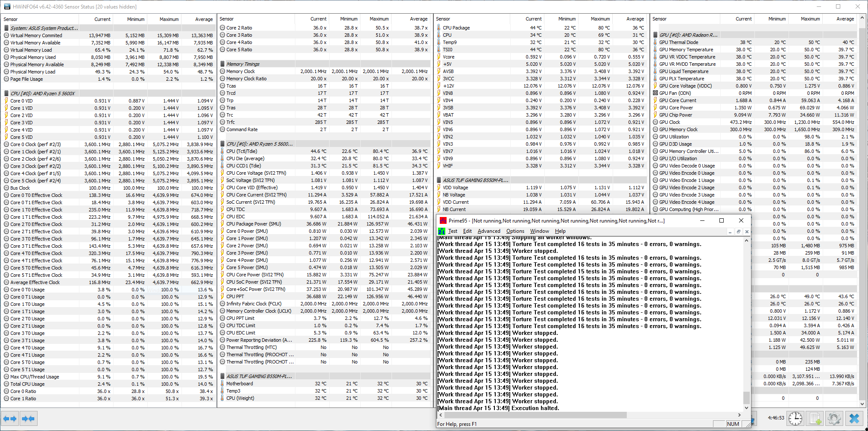Click the elapsed time 4:46:53 readout
This screenshot has height=431, width=868.
pos(776,418)
